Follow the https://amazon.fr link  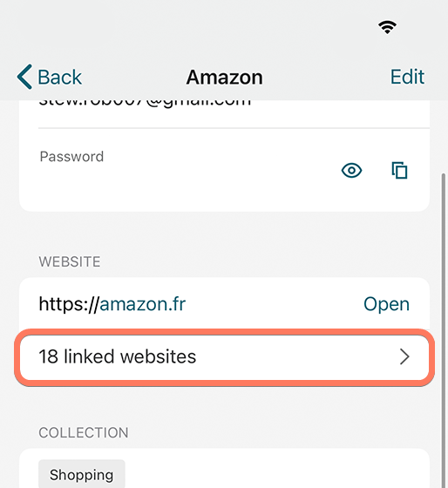[x=112, y=304]
